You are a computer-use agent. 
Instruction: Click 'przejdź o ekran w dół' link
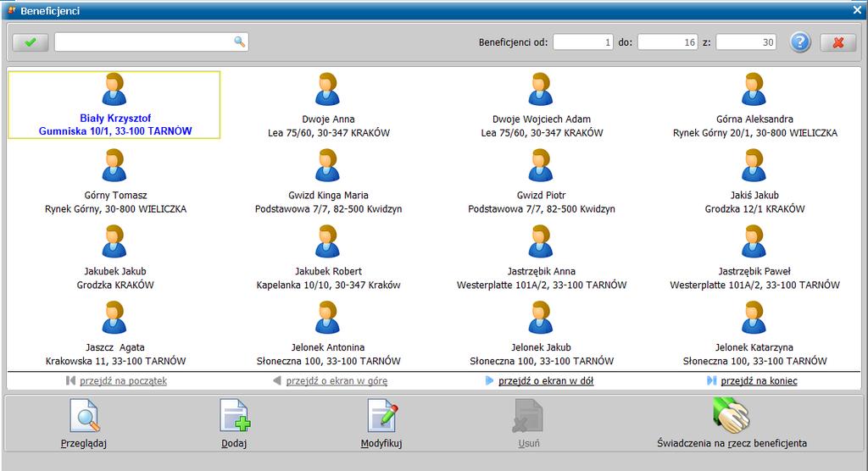click(546, 381)
